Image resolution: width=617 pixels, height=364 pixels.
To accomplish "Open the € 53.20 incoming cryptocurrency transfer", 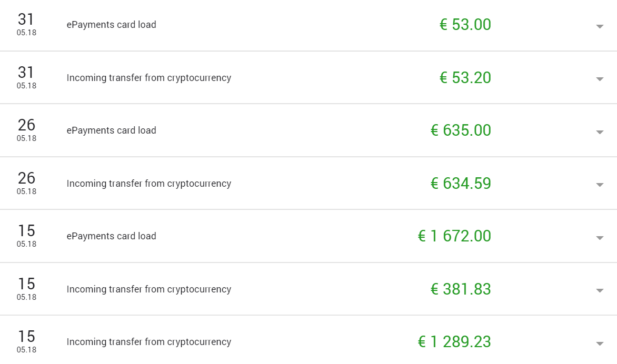I will point(149,78).
